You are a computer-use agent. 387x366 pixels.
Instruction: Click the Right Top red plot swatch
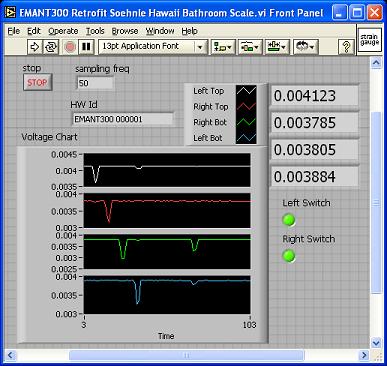246,107
